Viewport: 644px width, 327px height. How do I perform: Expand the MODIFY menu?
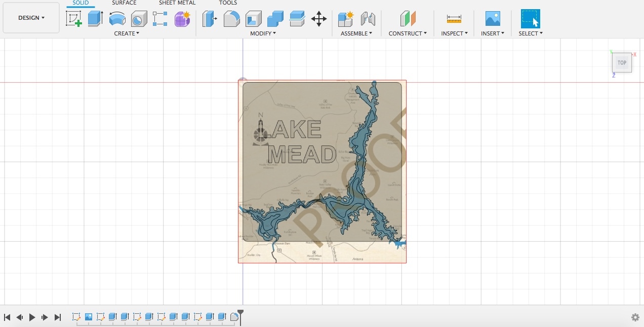point(263,33)
